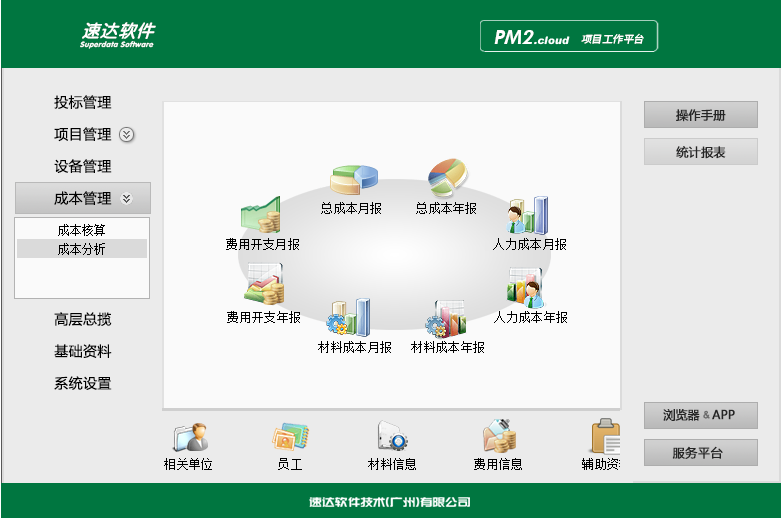Click the 费用开支年报 label

[263, 317]
